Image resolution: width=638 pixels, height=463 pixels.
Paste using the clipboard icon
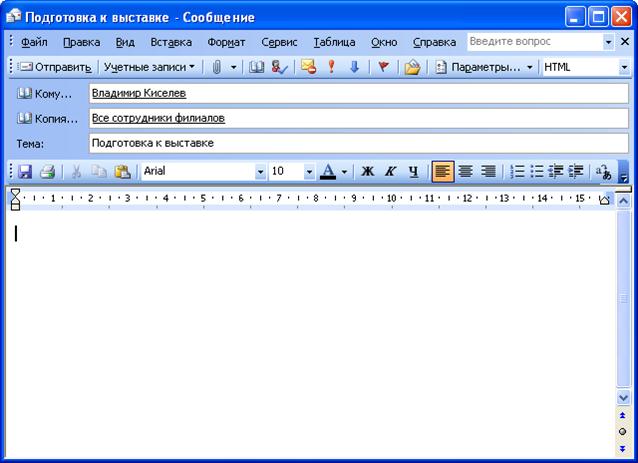(x=122, y=171)
